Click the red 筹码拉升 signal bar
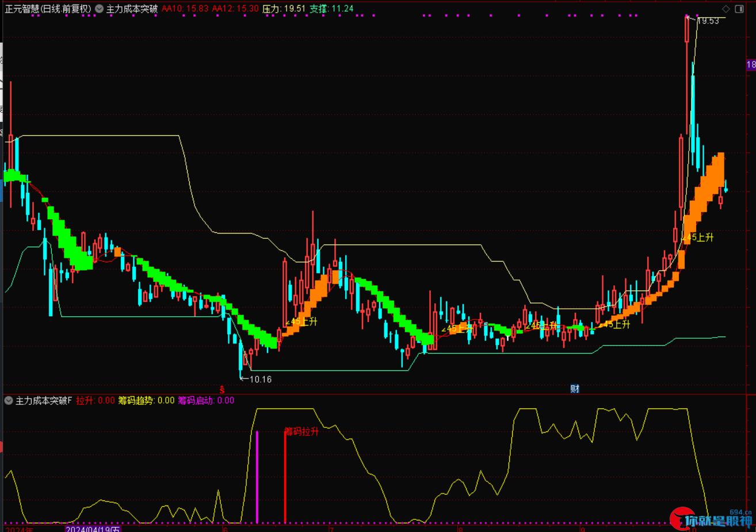The image size is (756, 532). coord(285,477)
